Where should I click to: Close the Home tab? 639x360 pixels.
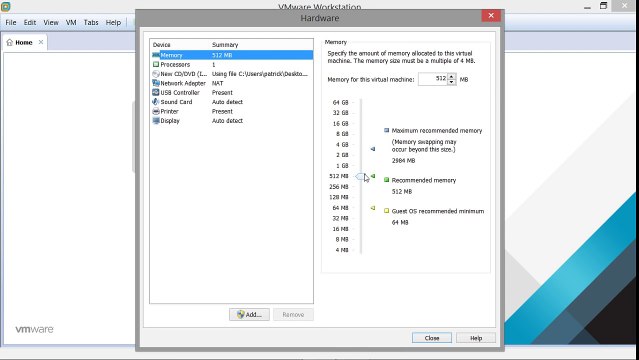(41, 42)
